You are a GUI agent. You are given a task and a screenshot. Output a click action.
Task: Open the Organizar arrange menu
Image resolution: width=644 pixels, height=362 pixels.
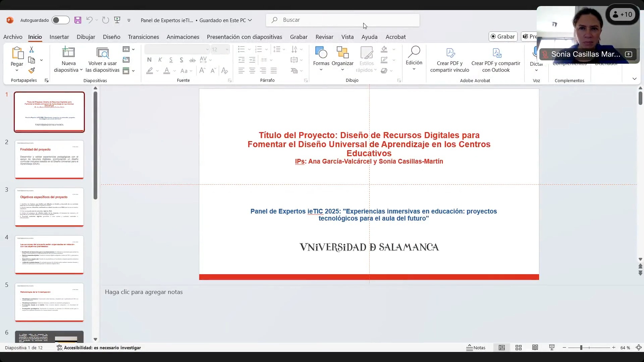342,59
